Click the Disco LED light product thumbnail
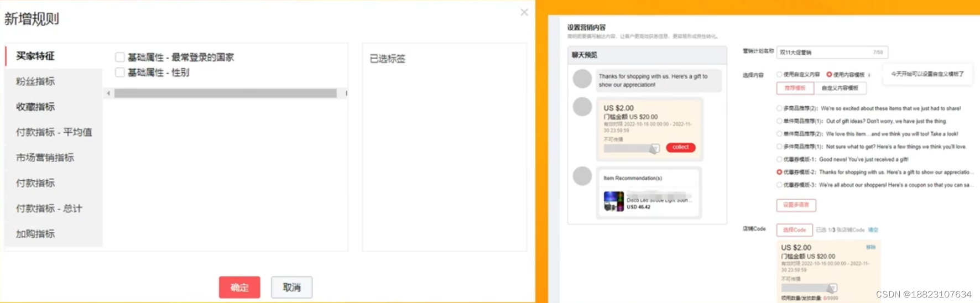The width and height of the screenshot is (980, 303). click(x=613, y=201)
